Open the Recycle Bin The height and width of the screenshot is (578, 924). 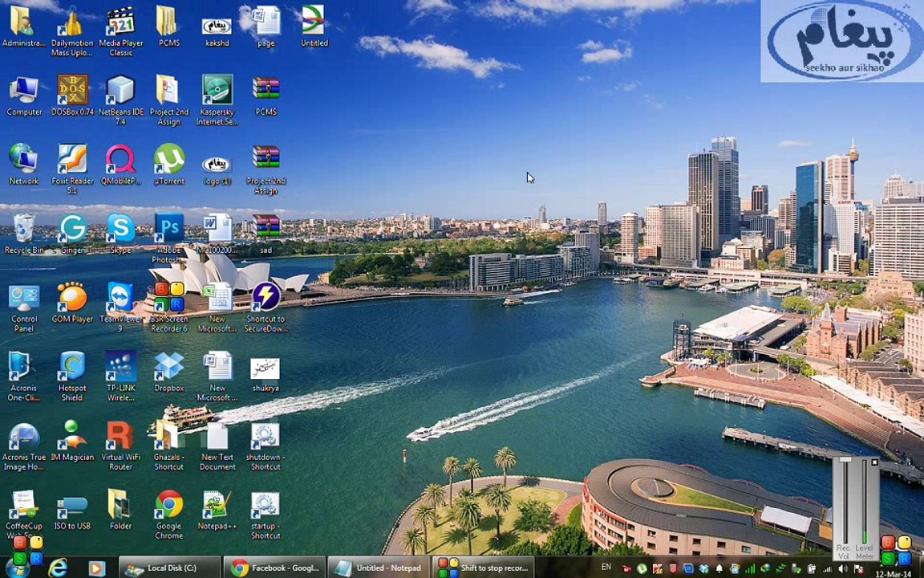(x=23, y=234)
